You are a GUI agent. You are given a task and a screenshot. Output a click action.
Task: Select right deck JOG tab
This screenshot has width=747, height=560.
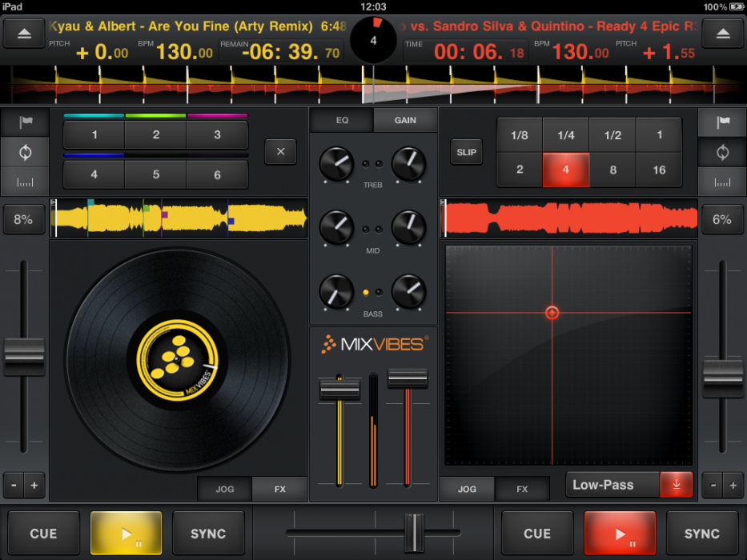click(467, 489)
